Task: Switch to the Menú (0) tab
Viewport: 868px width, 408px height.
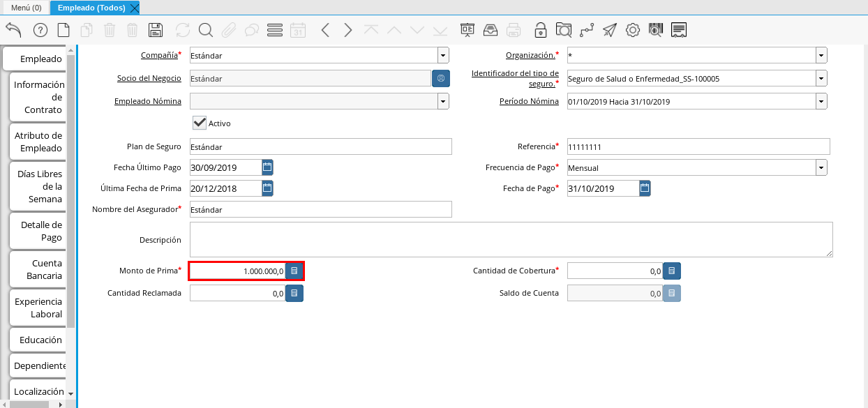Action: [x=26, y=8]
